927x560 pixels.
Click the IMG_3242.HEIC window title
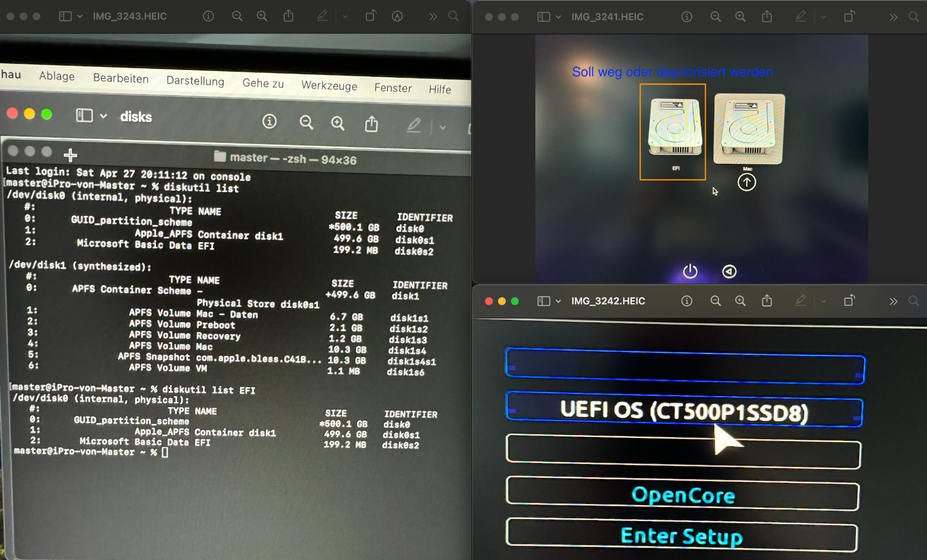coord(608,301)
